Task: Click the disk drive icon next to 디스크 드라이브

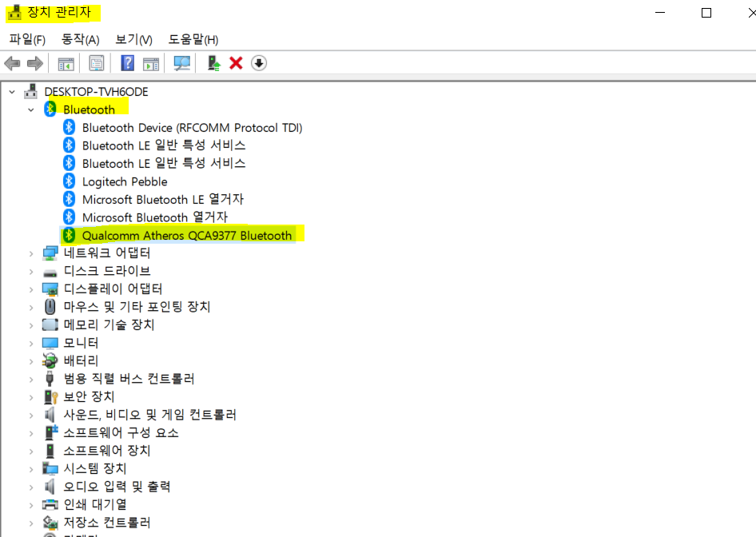Action: tap(50, 273)
